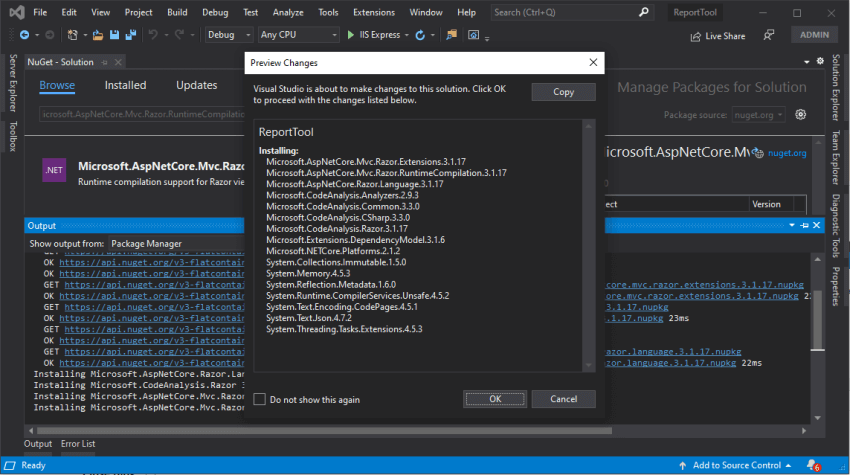Click the Save All icon
Image resolution: width=850 pixels, height=475 pixels.
(131, 35)
